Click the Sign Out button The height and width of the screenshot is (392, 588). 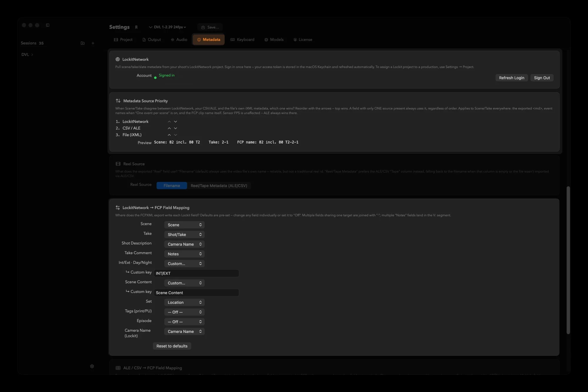542,78
